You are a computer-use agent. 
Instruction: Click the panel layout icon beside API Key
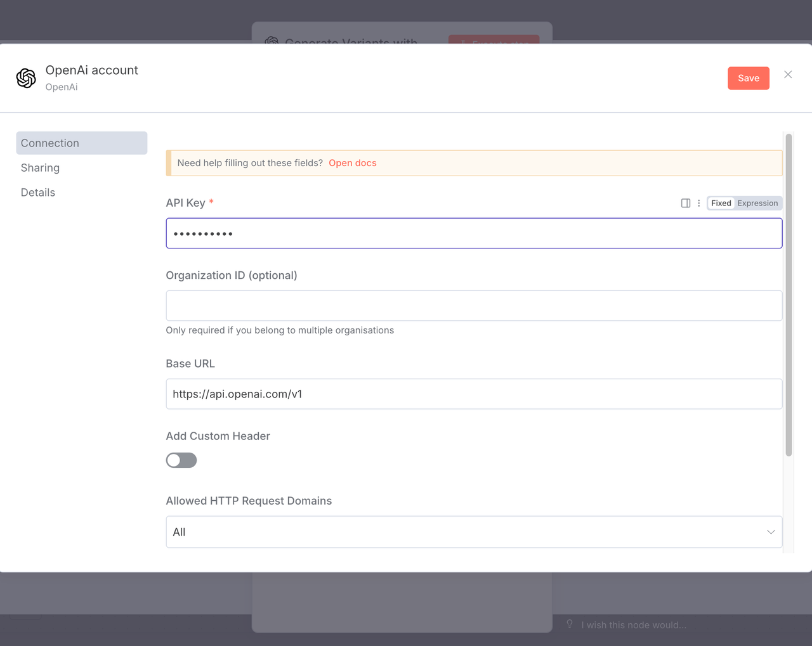(x=686, y=203)
